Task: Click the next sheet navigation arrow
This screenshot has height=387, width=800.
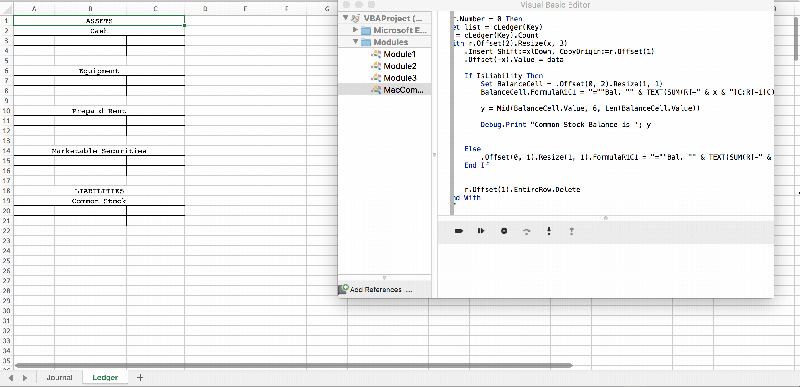Action: [24, 378]
